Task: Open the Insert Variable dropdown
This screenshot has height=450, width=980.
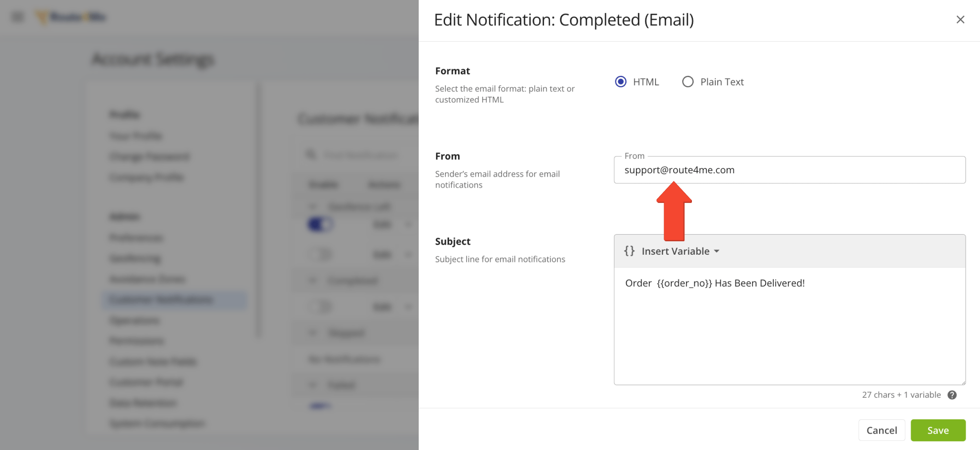Action: click(672, 251)
